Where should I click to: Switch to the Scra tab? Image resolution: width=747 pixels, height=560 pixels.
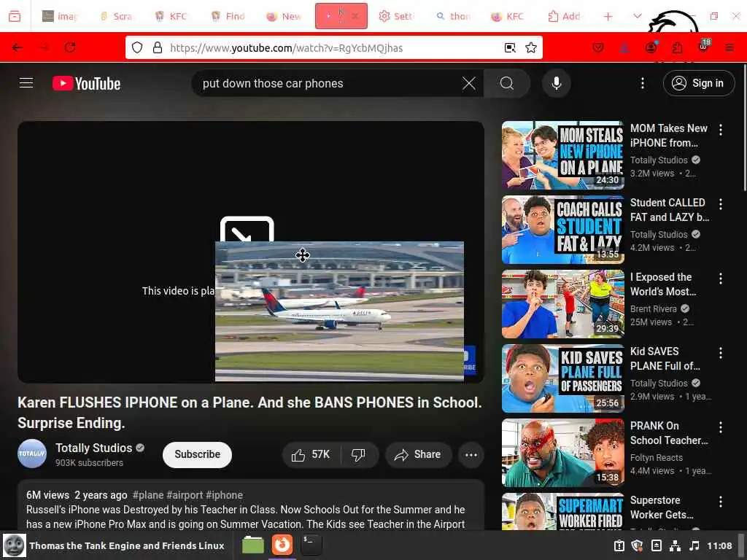pos(116,16)
